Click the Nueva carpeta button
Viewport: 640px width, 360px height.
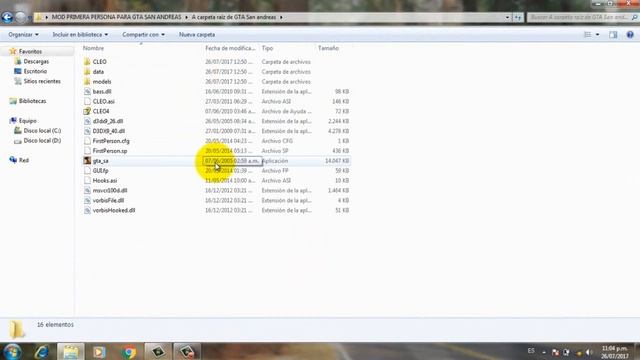tap(197, 35)
